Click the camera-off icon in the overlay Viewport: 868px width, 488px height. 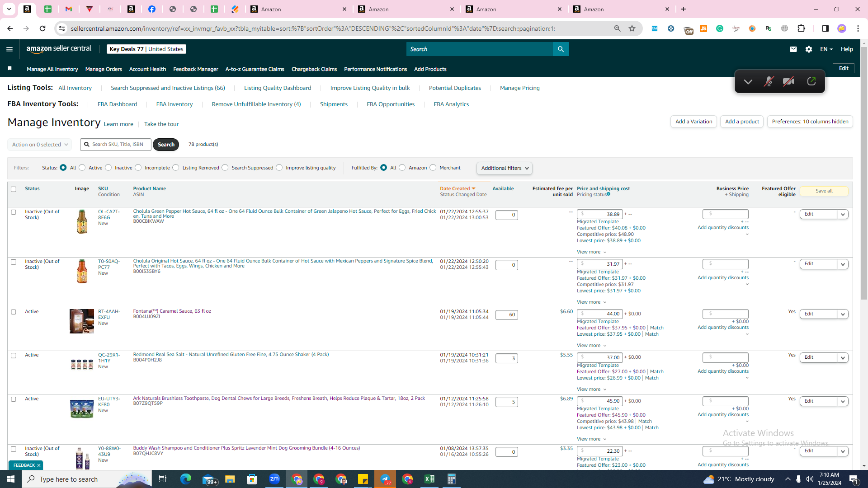point(789,81)
